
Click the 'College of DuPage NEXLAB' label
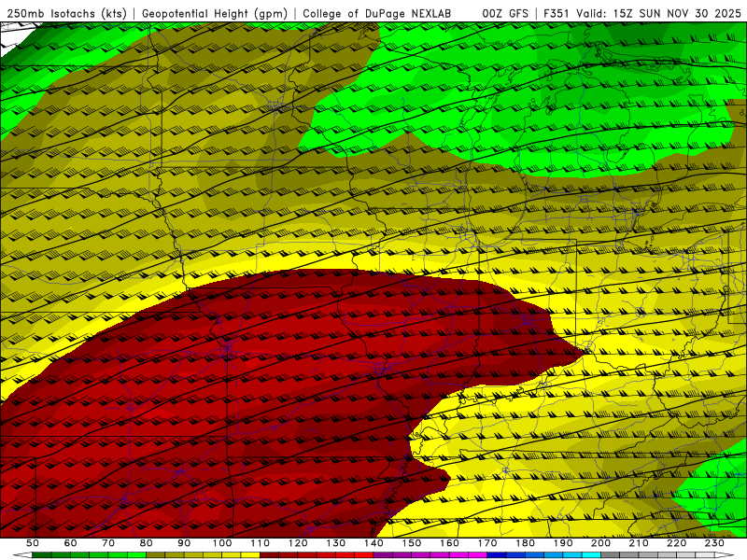(377, 13)
